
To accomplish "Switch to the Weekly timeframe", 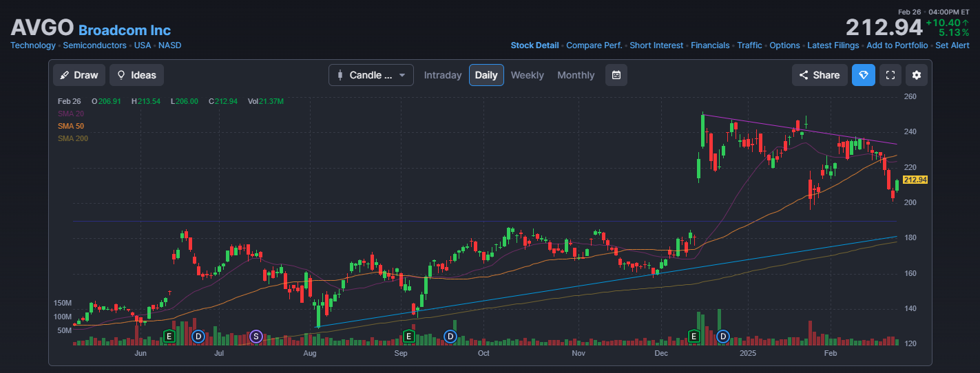I will tap(527, 75).
